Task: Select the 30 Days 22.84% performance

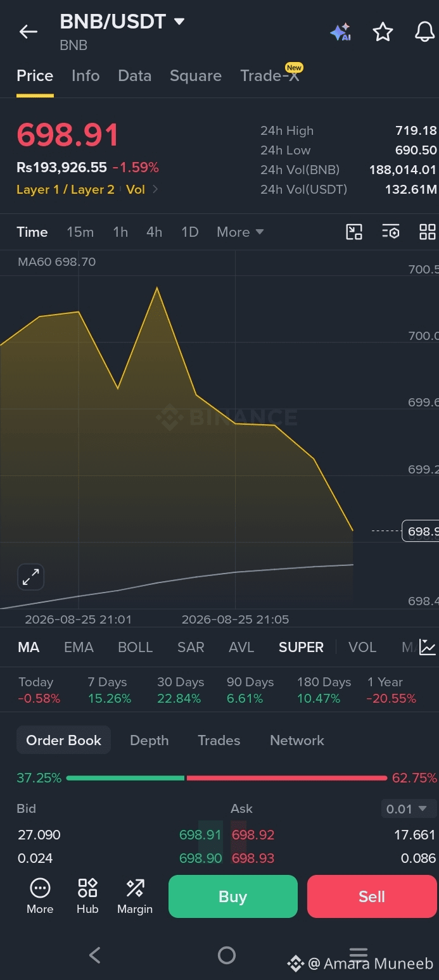Action: pos(181,690)
